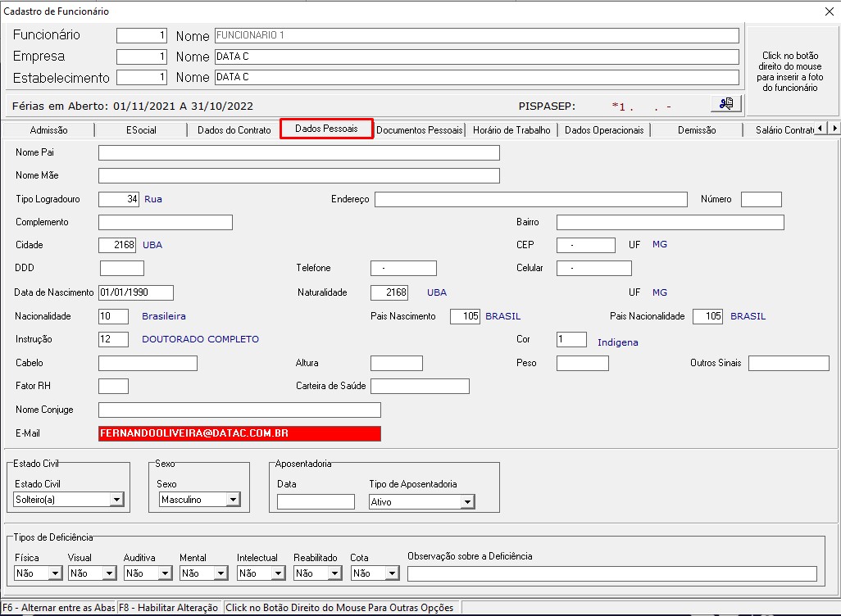Click the Pais Nacionalidade code field

tap(707, 316)
